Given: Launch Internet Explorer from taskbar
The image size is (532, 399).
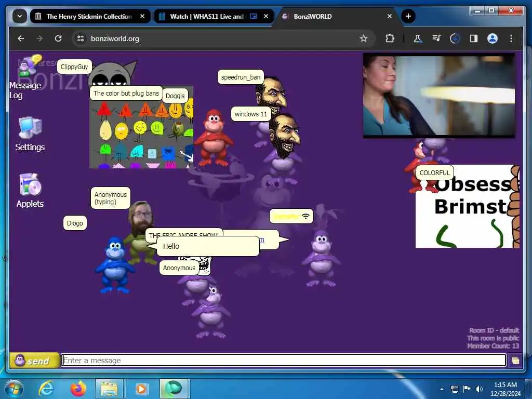Looking at the screenshot, I should pyautogui.click(x=46, y=389).
